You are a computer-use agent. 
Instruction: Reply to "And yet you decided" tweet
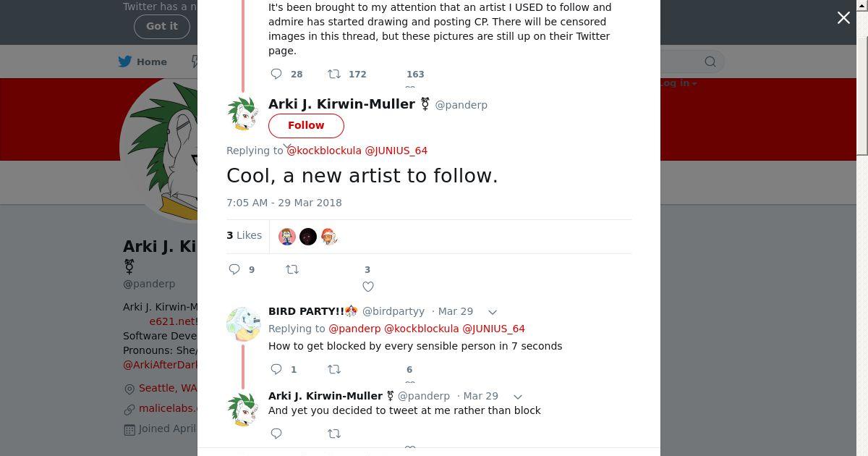click(276, 434)
